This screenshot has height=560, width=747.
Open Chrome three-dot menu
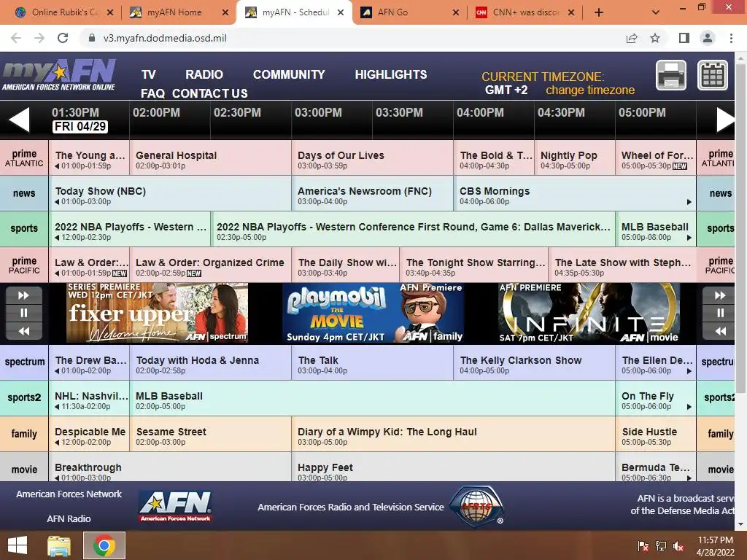tap(731, 38)
